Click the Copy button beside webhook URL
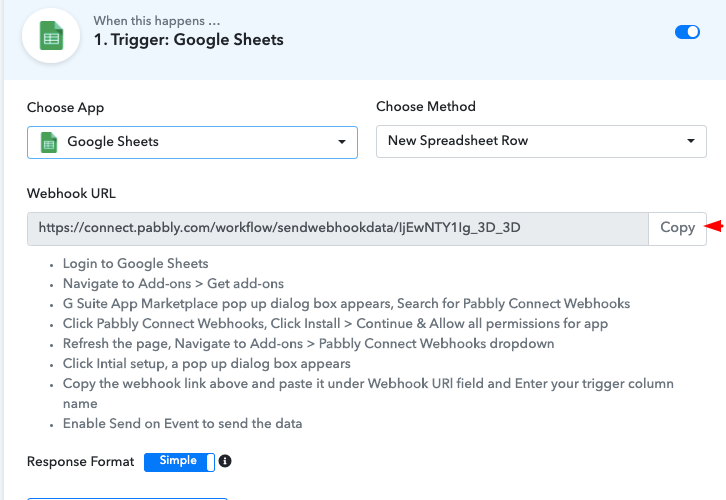Image resolution: width=726 pixels, height=500 pixels. (677, 228)
